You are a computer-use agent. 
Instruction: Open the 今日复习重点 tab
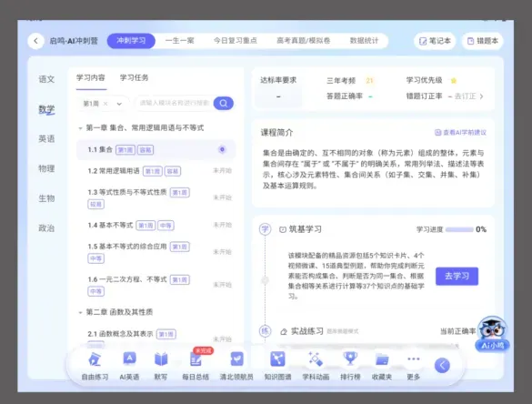coord(236,41)
